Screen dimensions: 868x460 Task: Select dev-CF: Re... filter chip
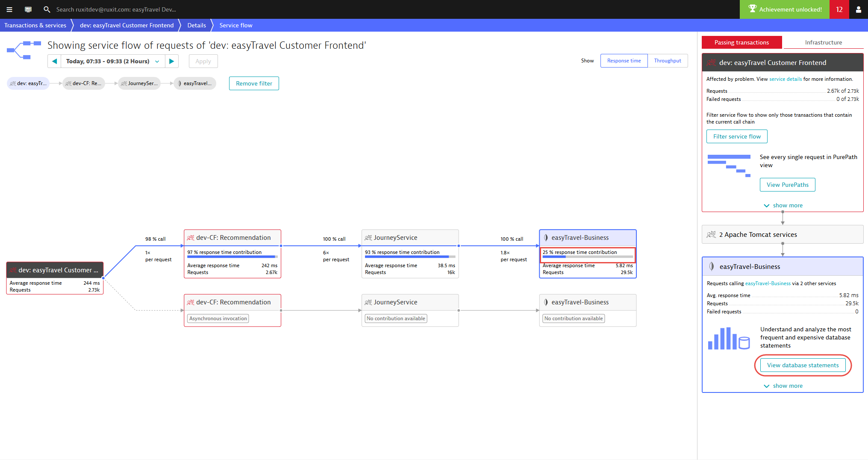point(84,83)
